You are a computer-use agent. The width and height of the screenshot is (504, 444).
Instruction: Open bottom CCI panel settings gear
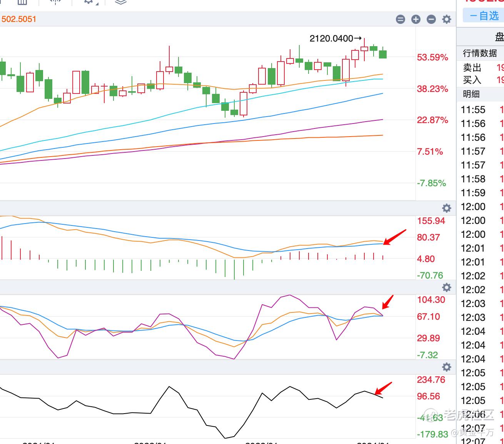447,367
